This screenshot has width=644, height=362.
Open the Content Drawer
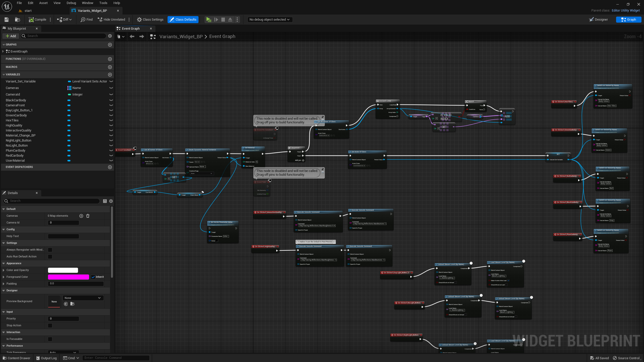(16, 358)
